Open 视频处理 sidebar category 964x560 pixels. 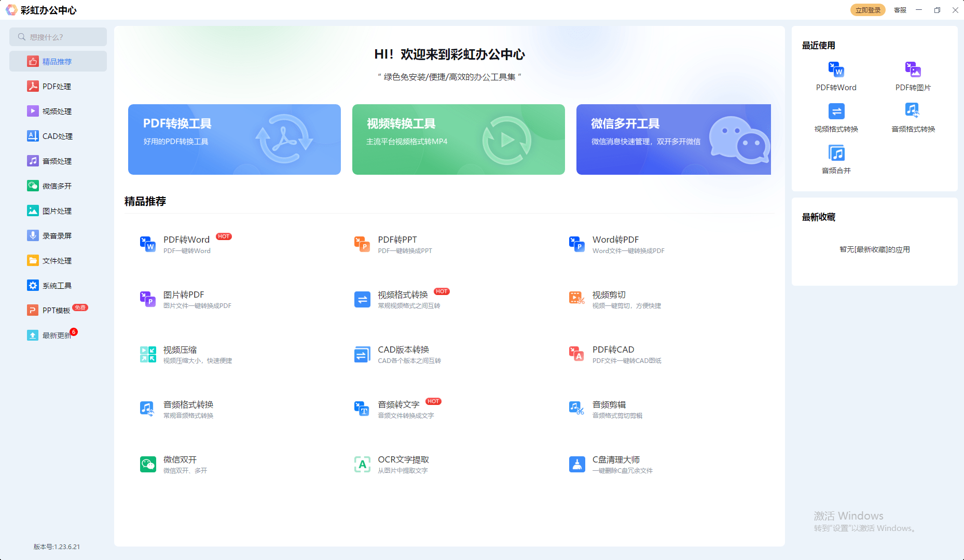click(x=58, y=111)
